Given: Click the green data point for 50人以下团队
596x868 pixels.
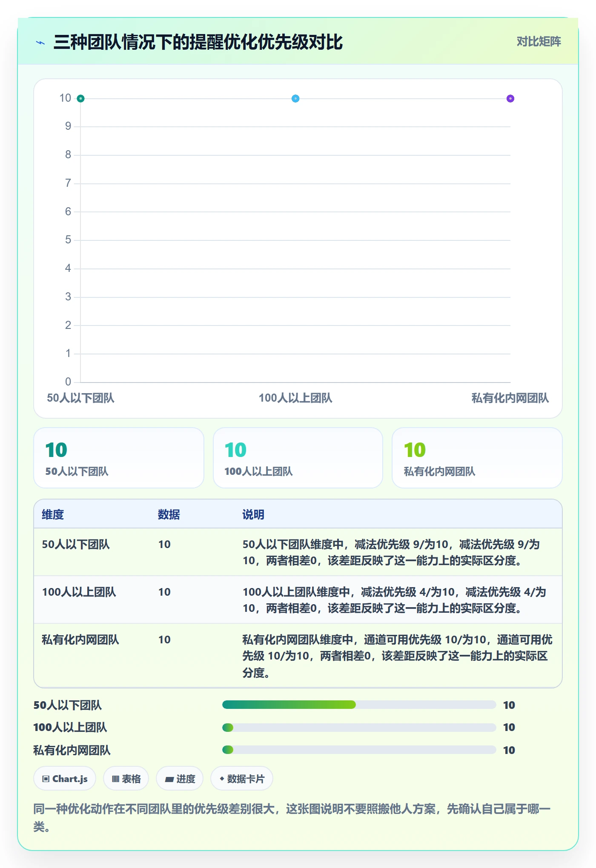Looking at the screenshot, I should tap(80, 99).
